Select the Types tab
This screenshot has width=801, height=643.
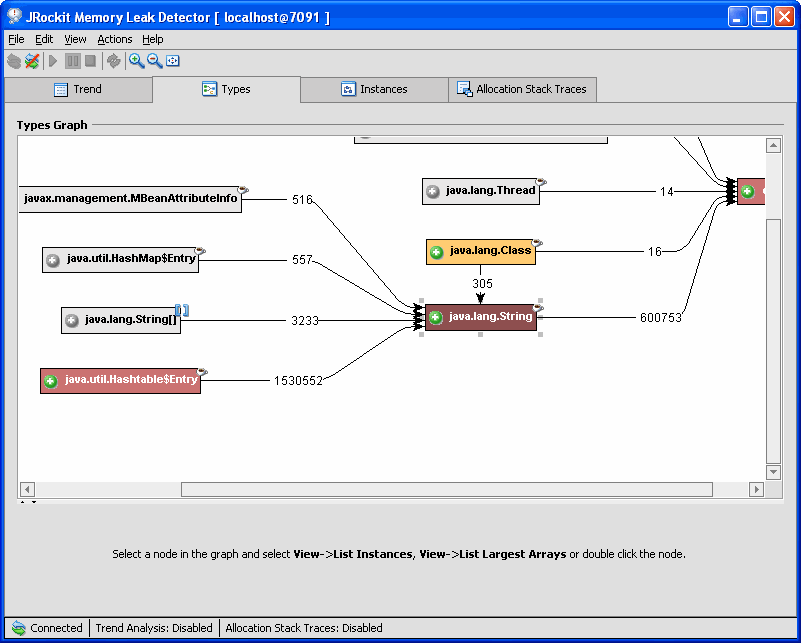point(226,90)
